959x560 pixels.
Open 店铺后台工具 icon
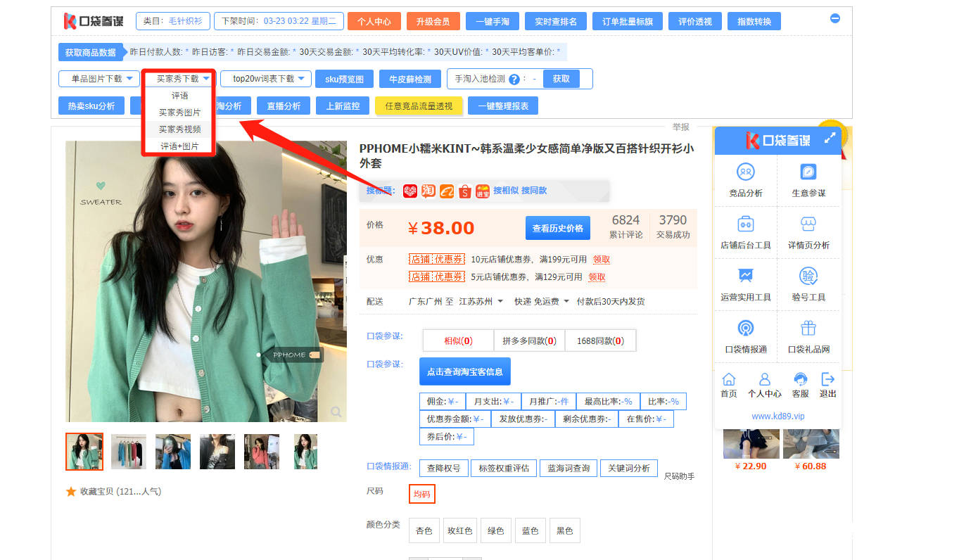tap(746, 224)
